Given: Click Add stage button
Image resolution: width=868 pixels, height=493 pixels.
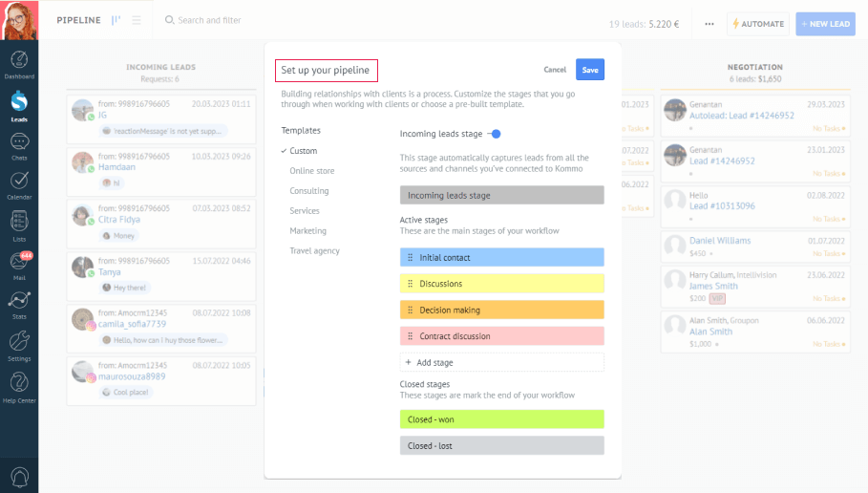Looking at the screenshot, I should 502,362.
